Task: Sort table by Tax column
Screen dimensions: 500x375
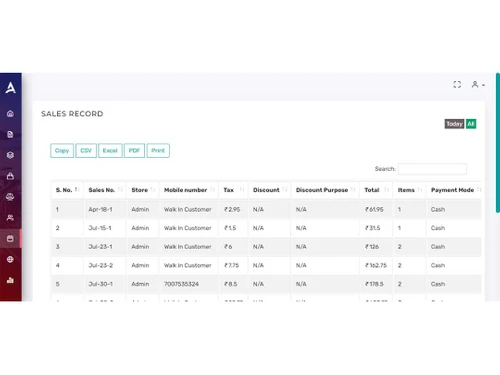Action: pos(233,190)
